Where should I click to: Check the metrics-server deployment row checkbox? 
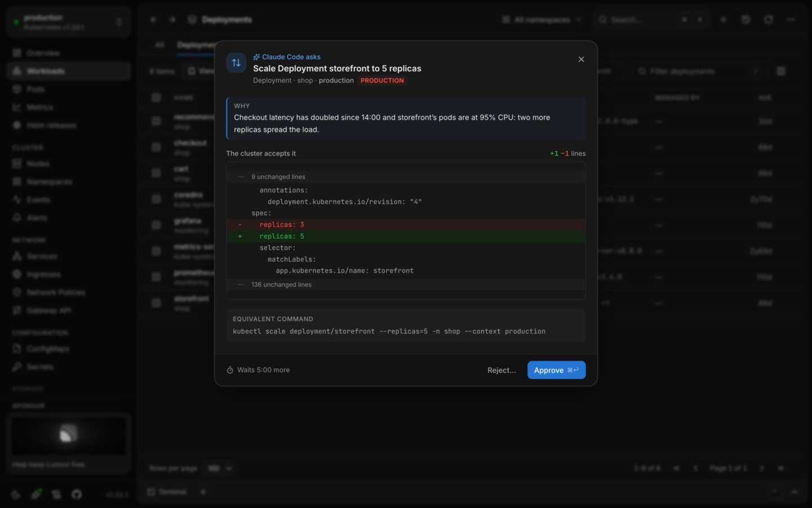tap(156, 251)
